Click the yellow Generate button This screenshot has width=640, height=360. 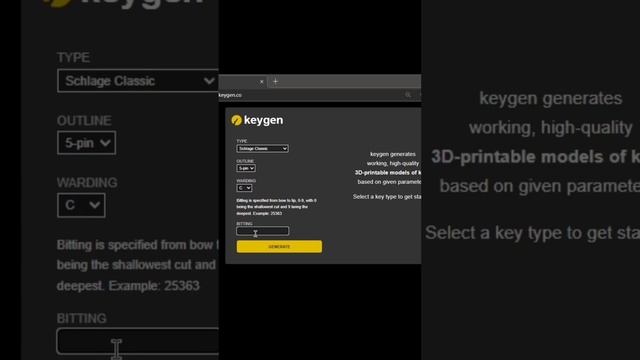coord(279,247)
